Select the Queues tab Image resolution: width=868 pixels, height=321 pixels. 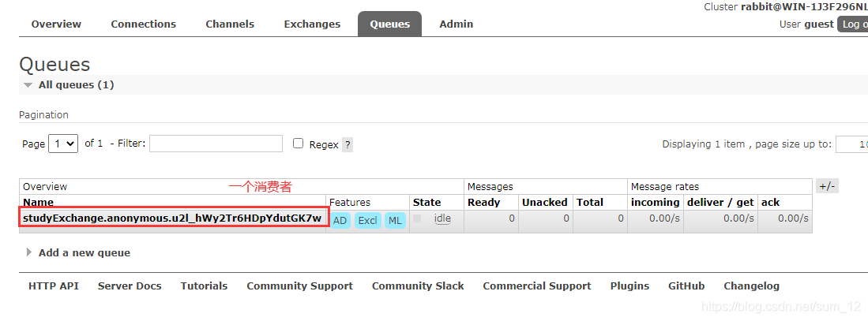point(389,24)
